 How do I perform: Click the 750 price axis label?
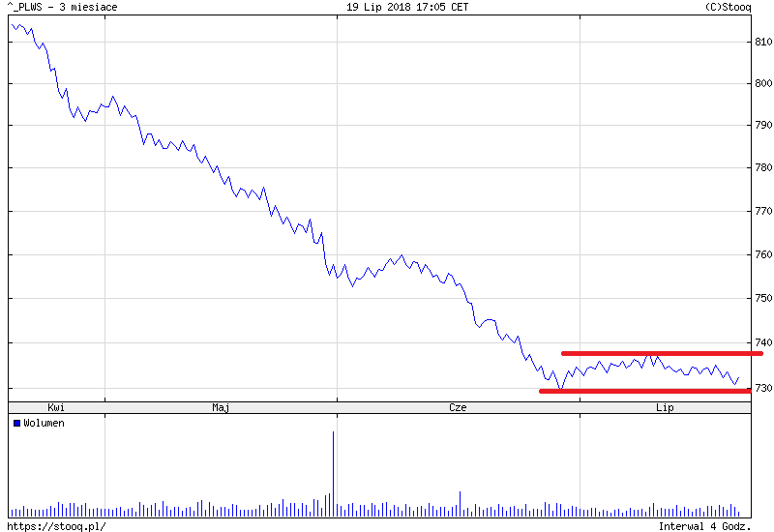[763, 299]
